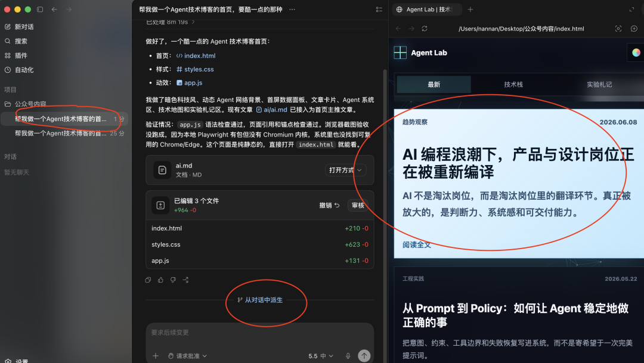Switch to the 技术栈 tab

pyautogui.click(x=513, y=84)
